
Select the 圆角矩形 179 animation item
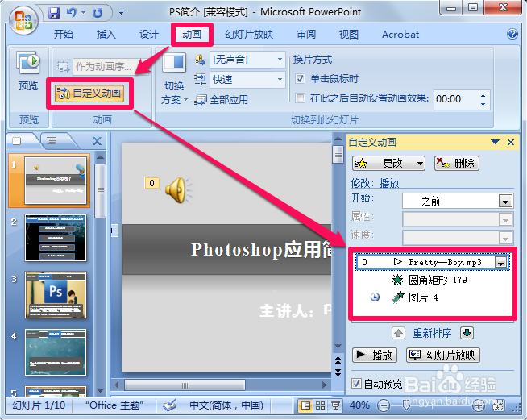coord(434,280)
